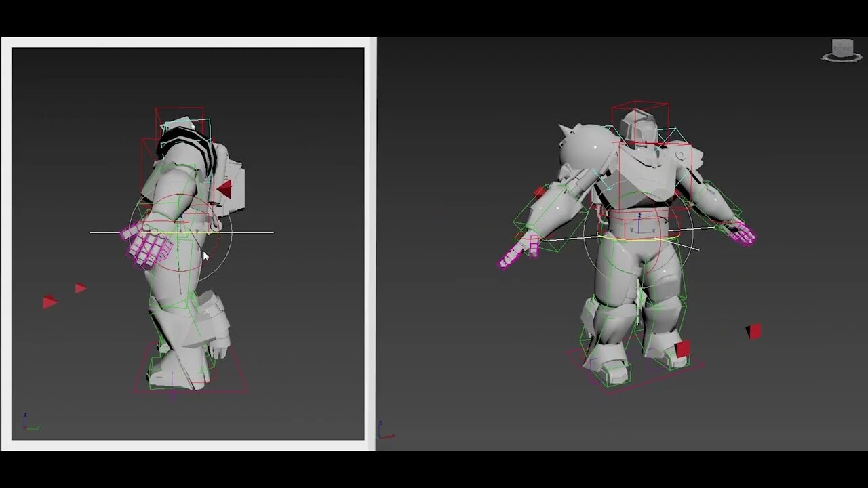The height and width of the screenshot is (488, 868).
Task: Select the red box helper at far right edge
Action: point(755,331)
